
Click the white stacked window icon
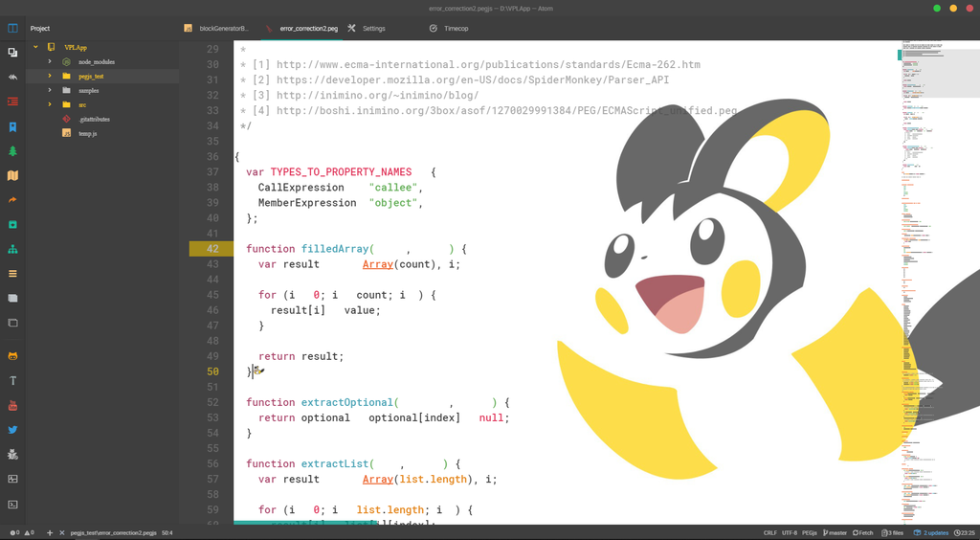12,298
